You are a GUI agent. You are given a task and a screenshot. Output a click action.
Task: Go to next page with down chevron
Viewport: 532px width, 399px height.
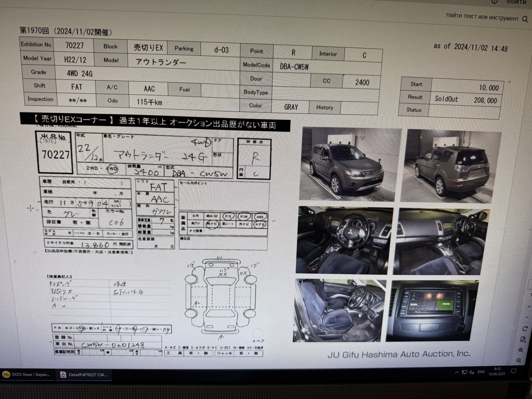[x=527, y=317]
